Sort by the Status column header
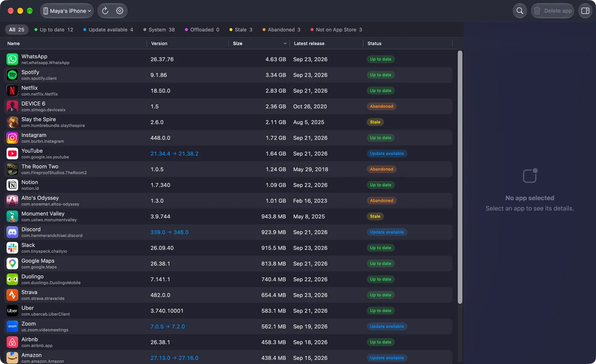The image size is (596, 364). (408, 44)
